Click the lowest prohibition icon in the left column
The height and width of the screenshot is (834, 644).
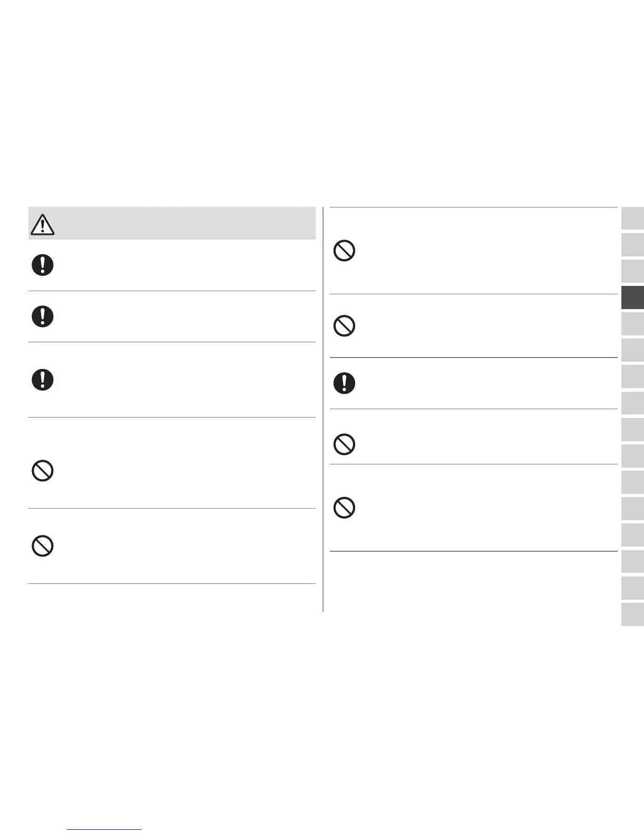click(43, 546)
